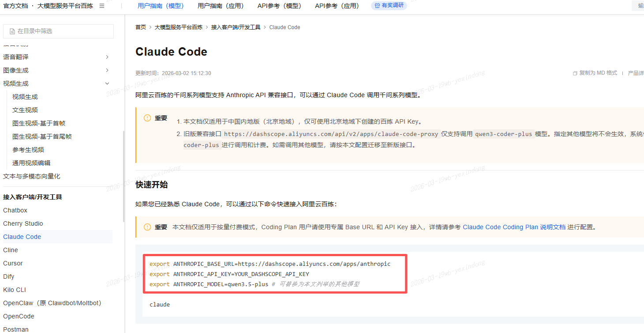Click the ANTHROPIC_API_KEY export line

229,274
